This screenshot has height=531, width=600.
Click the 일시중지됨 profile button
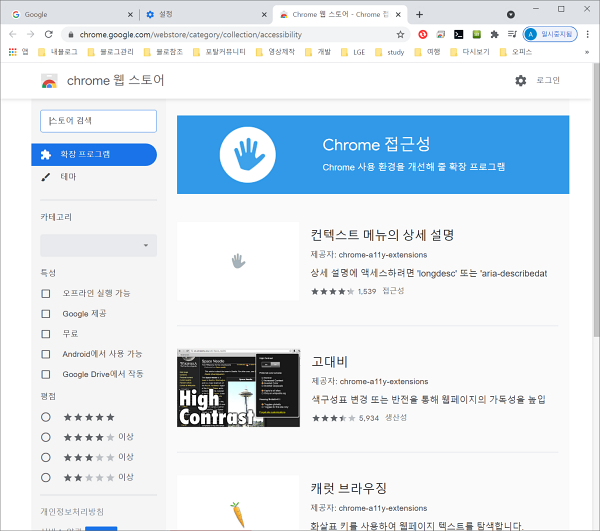coord(550,34)
